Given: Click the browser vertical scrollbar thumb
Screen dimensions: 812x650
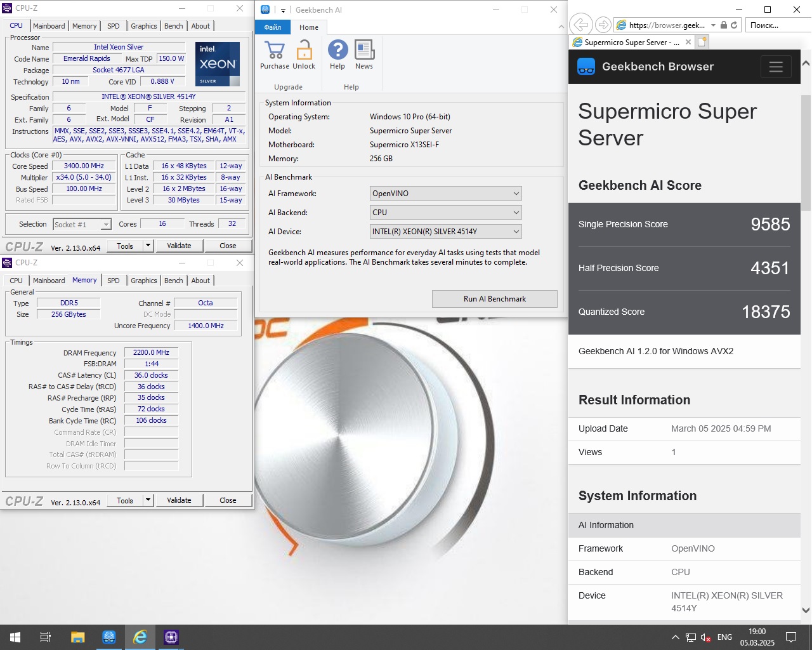Looking at the screenshot, I should pyautogui.click(x=806, y=152).
